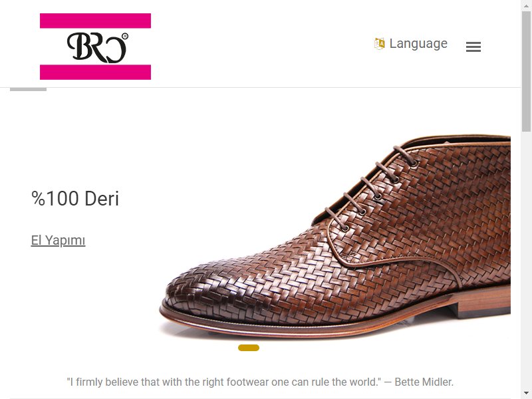Screen dimensions: 532x399
Task: Click the woven leather boot image
Action: (x=335, y=237)
